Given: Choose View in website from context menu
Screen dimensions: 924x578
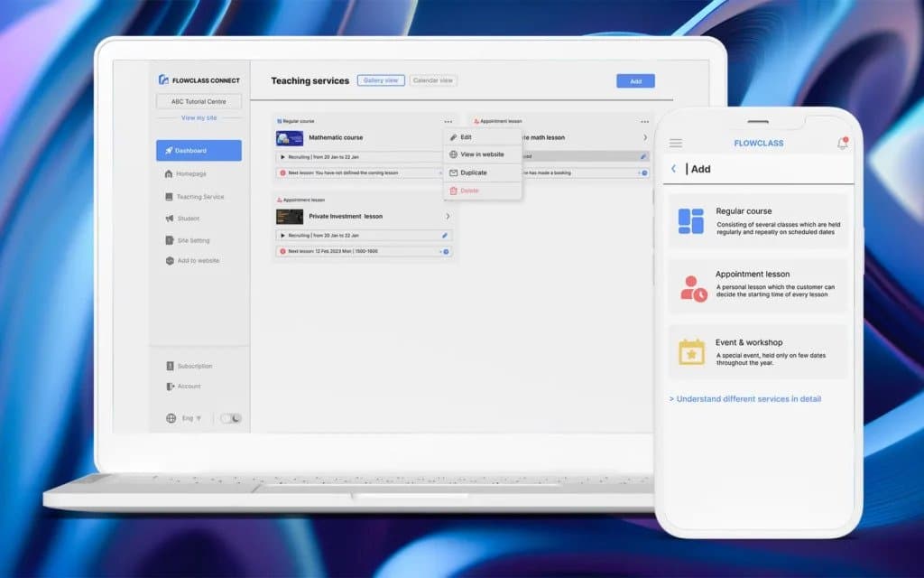Looking at the screenshot, I should click(482, 154).
